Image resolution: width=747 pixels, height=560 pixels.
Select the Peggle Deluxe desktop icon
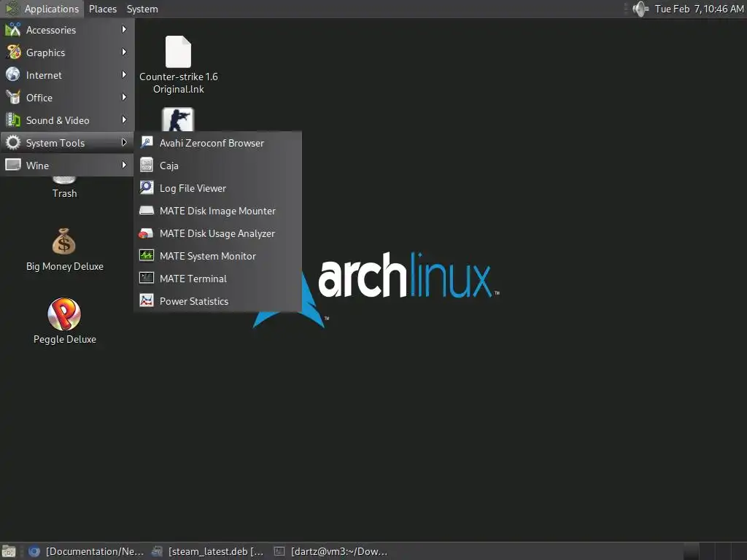(64, 314)
